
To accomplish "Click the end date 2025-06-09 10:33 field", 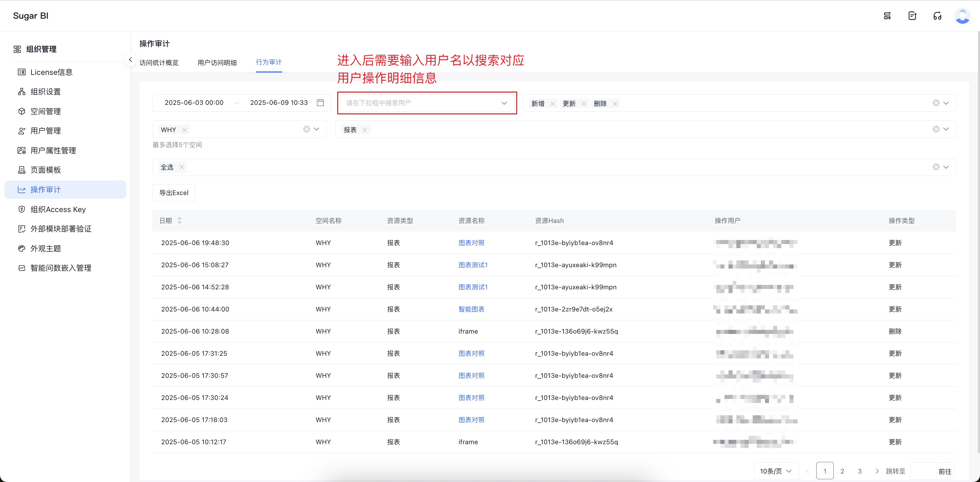I will [x=279, y=103].
